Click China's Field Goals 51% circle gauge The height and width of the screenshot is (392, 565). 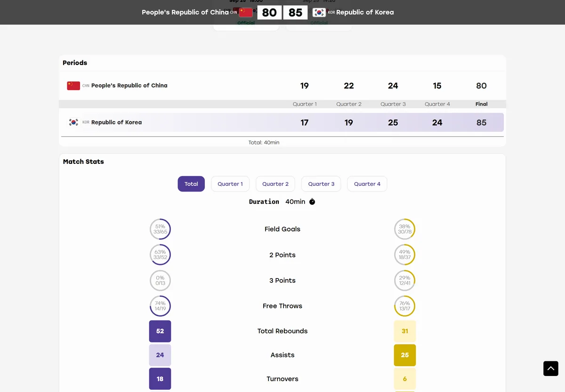click(160, 229)
